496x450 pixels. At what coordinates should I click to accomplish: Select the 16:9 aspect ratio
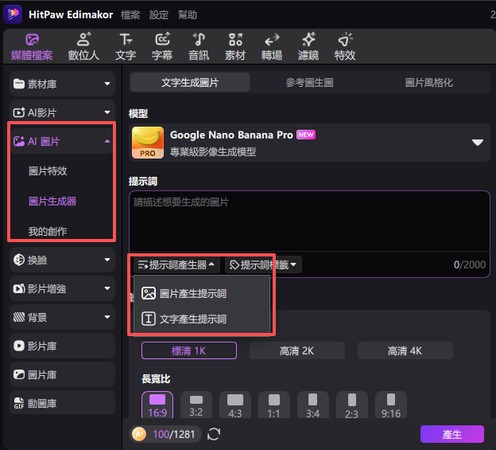[157, 405]
